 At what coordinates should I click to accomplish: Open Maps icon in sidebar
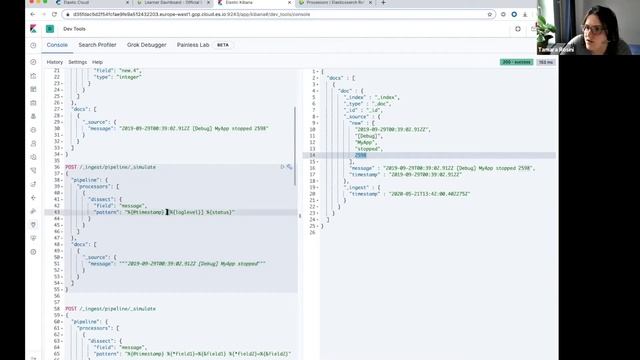click(x=33, y=116)
